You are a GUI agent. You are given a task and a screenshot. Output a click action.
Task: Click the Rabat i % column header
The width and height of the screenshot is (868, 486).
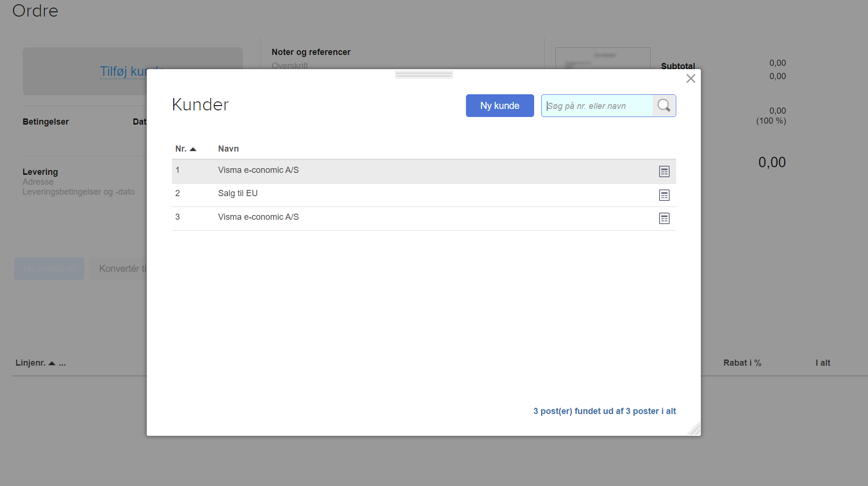click(742, 363)
